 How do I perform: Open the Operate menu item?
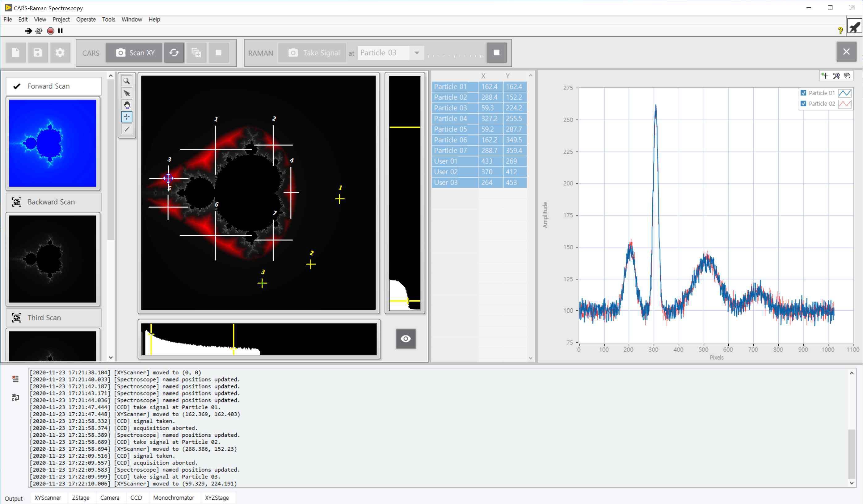86,19
